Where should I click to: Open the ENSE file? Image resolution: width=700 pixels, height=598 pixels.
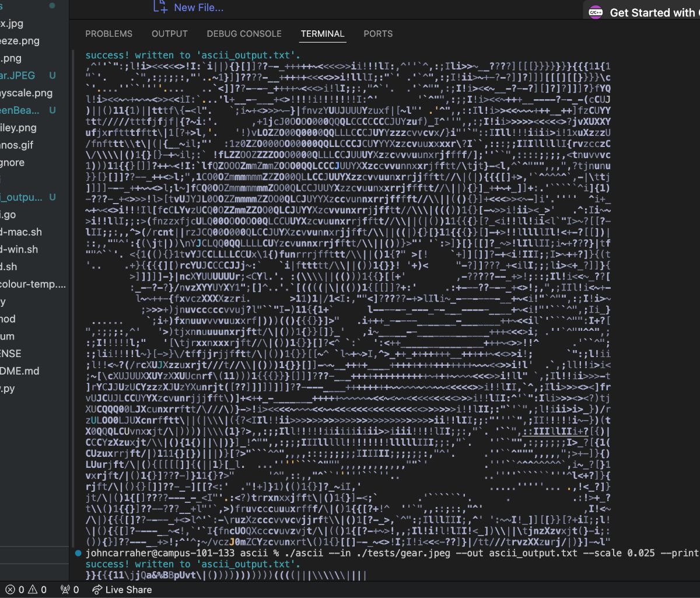coord(10,354)
